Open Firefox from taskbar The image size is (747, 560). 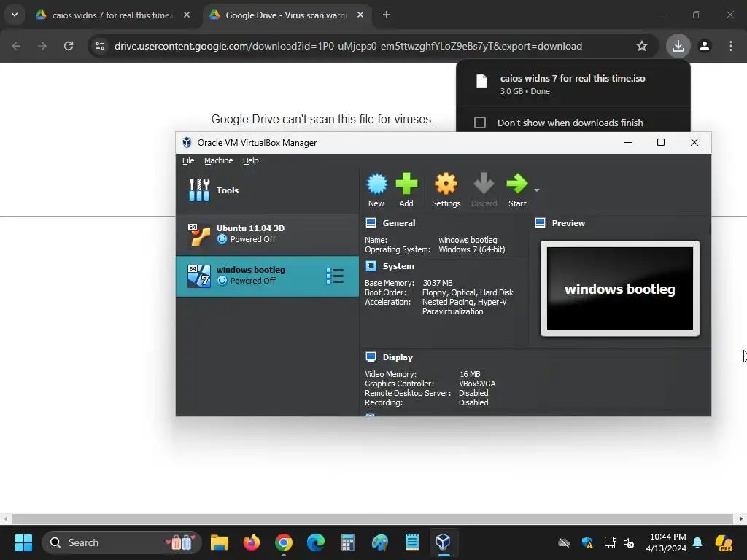click(252, 542)
